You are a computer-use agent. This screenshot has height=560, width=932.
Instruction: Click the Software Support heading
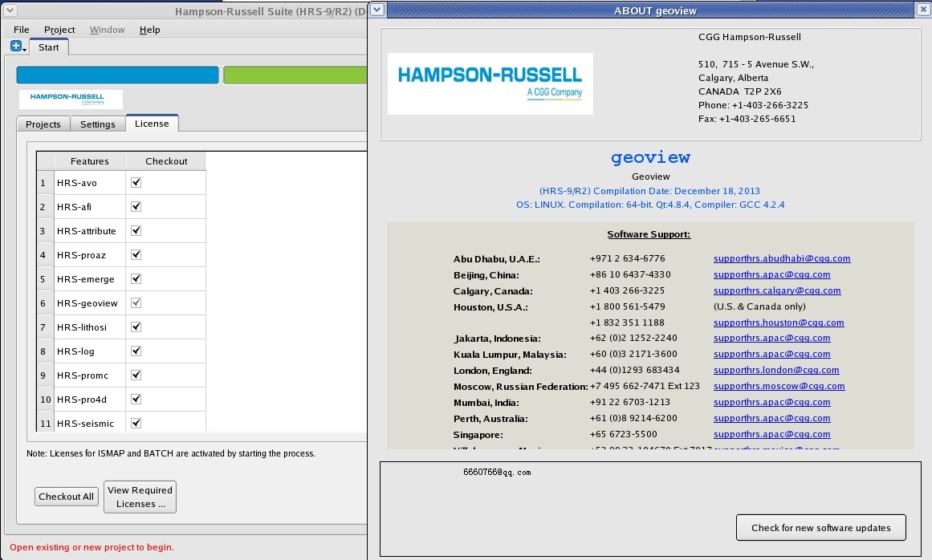[649, 234]
